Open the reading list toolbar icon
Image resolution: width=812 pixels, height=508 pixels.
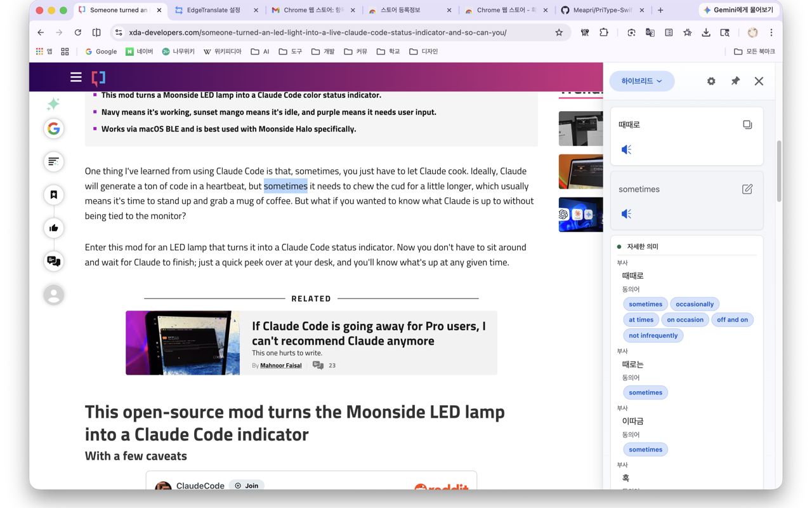pyautogui.click(x=669, y=32)
